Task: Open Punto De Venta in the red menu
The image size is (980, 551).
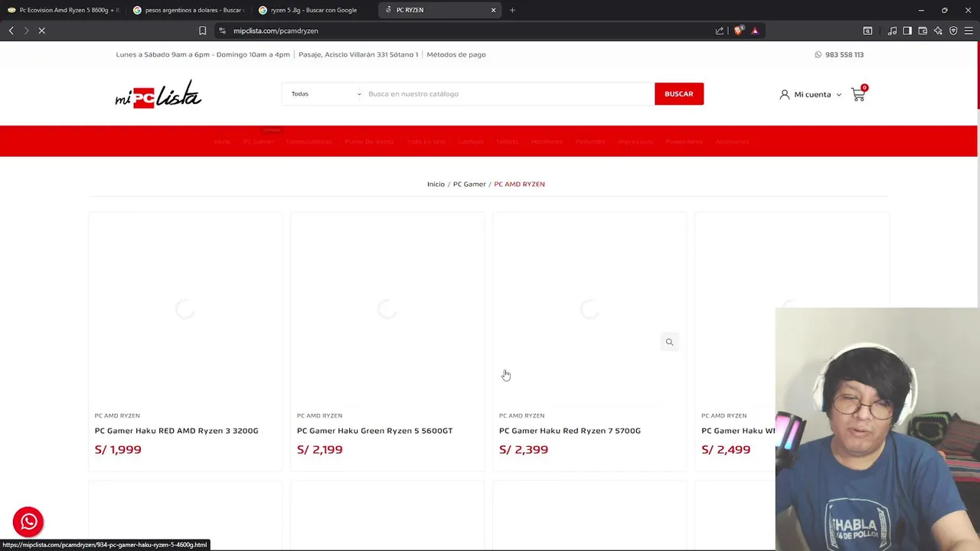Action: coord(369,142)
